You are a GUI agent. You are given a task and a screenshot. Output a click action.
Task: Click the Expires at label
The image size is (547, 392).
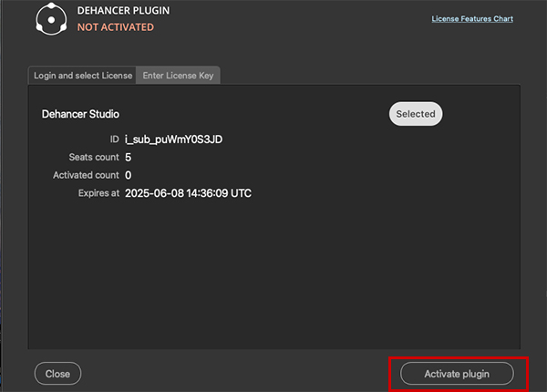click(x=98, y=193)
